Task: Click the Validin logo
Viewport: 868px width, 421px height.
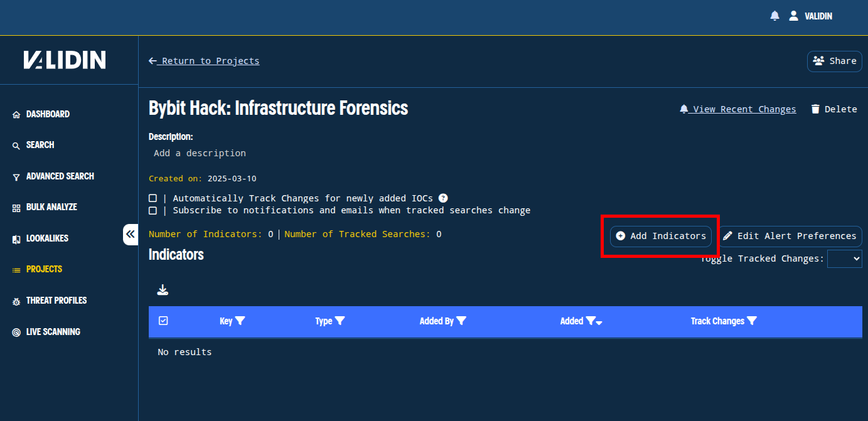Action: pos(65,60)
